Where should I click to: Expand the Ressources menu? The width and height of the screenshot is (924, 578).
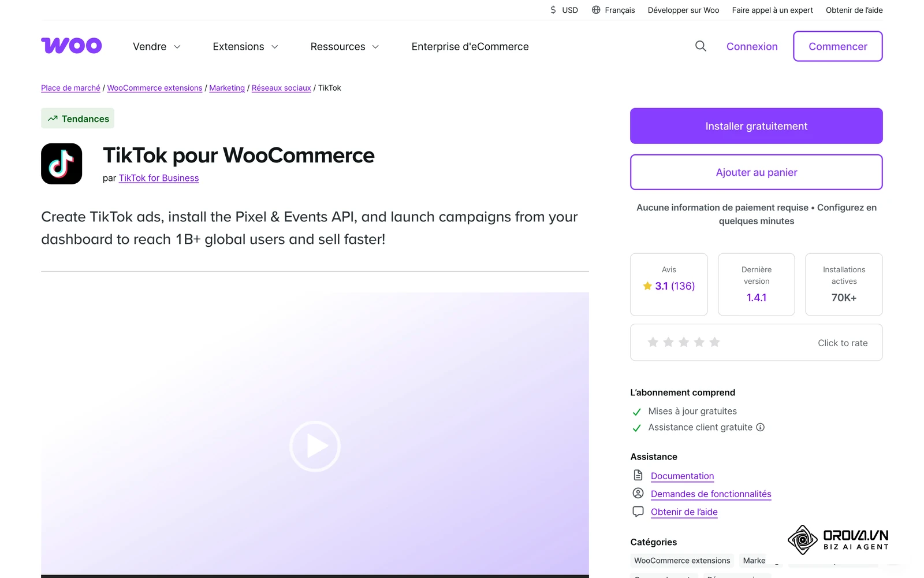(345, 46)
